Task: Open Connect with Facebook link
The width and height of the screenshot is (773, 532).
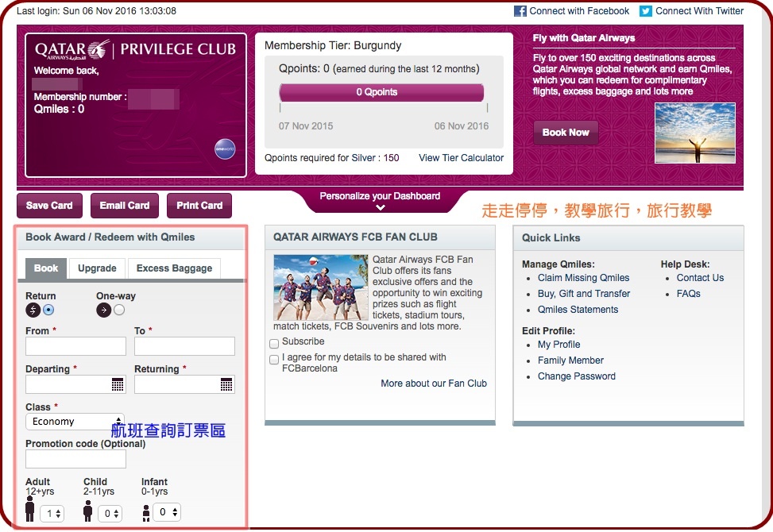Action: (x=579, y=11)
